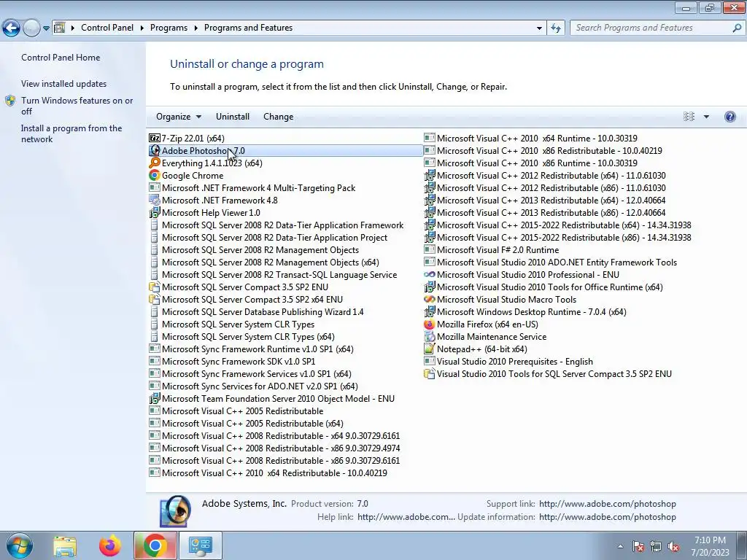
Task: Click the Adobe Photoshop 7.0 list icon
Action: click(155, 151)
